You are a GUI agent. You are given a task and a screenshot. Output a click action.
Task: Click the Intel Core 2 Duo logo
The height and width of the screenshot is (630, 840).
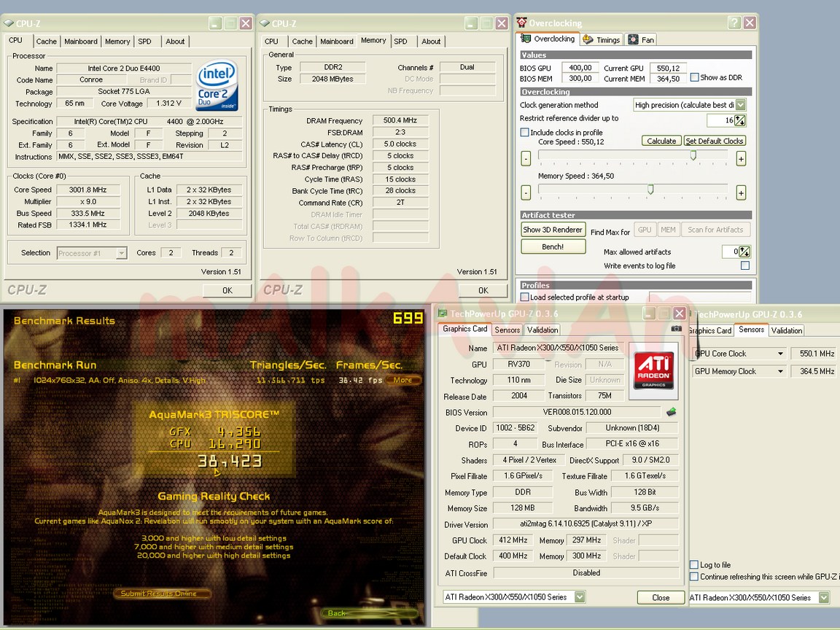tap(217, 85)
